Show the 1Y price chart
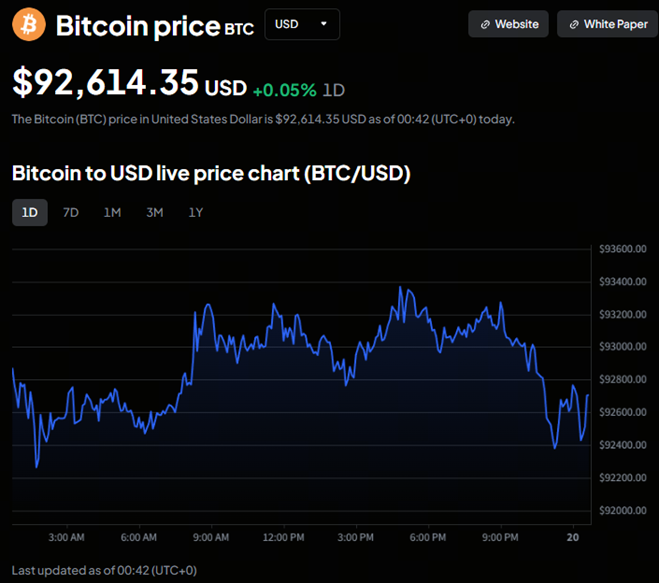The height and width of the screenshot is (583, 659). pos(196,212)
